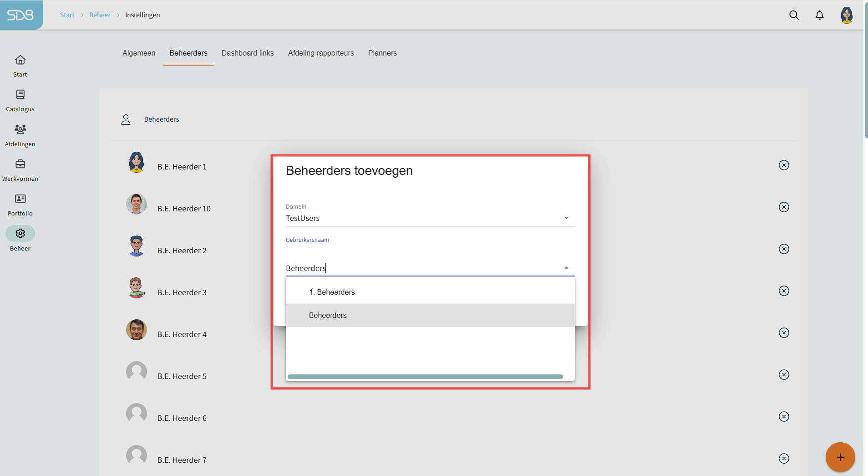The image size is (868, 476).
Task: Open Catalogus from the sidebar
Action: tap(20, 100)
